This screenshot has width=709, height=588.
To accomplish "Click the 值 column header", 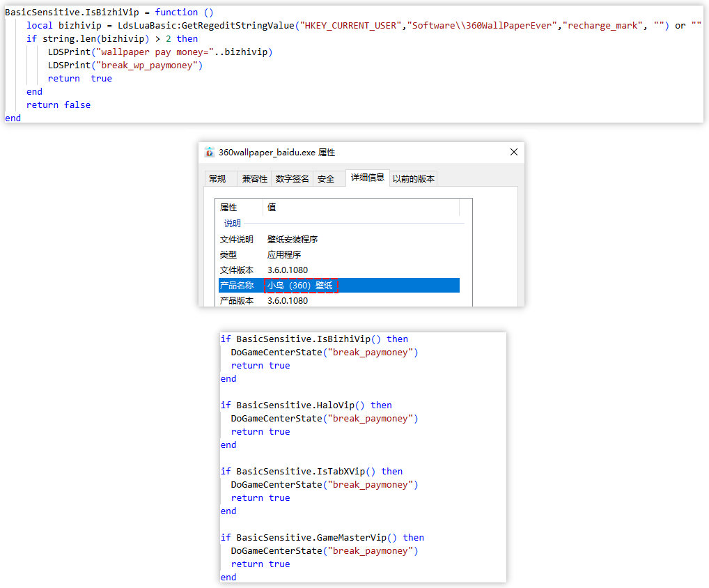I will pos(272,208).
